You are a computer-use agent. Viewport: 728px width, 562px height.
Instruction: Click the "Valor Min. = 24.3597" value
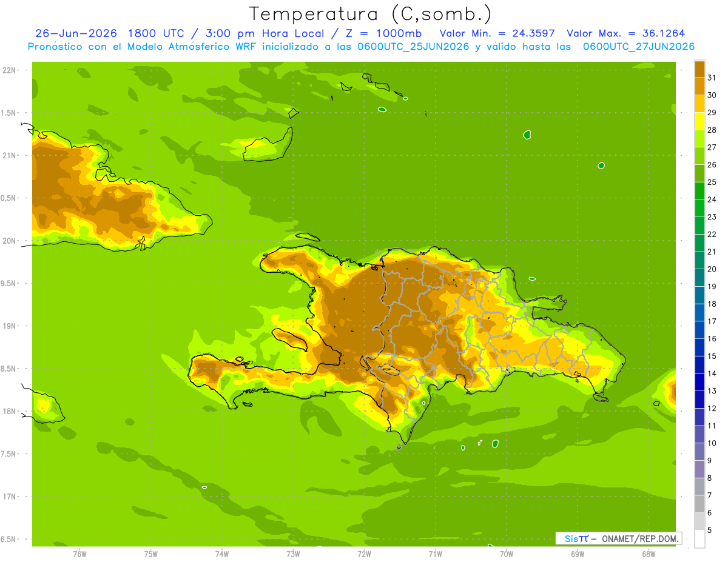click(x=497, y=33)
